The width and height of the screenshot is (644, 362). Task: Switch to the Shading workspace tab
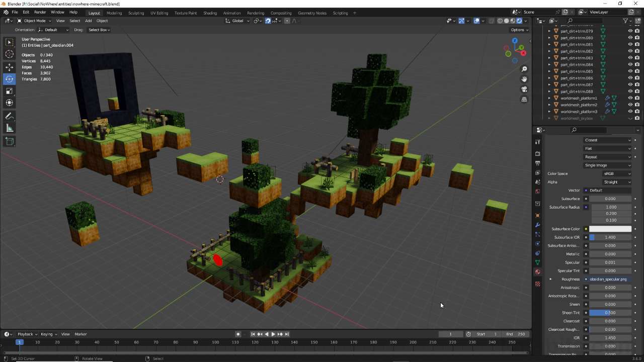(x=210, y=13)
